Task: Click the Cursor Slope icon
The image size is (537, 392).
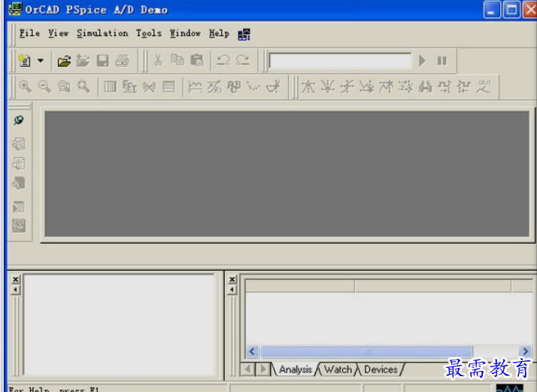Action: pos(347,87)
